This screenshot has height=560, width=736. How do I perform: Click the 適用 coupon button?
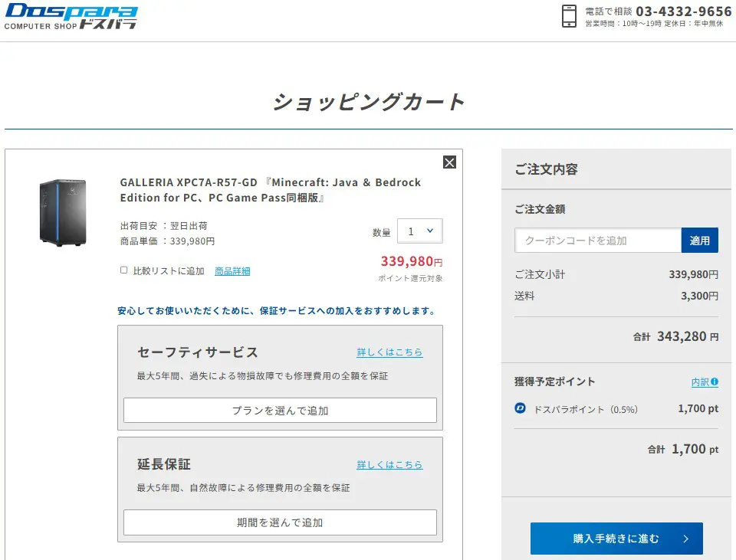[699, 241]
